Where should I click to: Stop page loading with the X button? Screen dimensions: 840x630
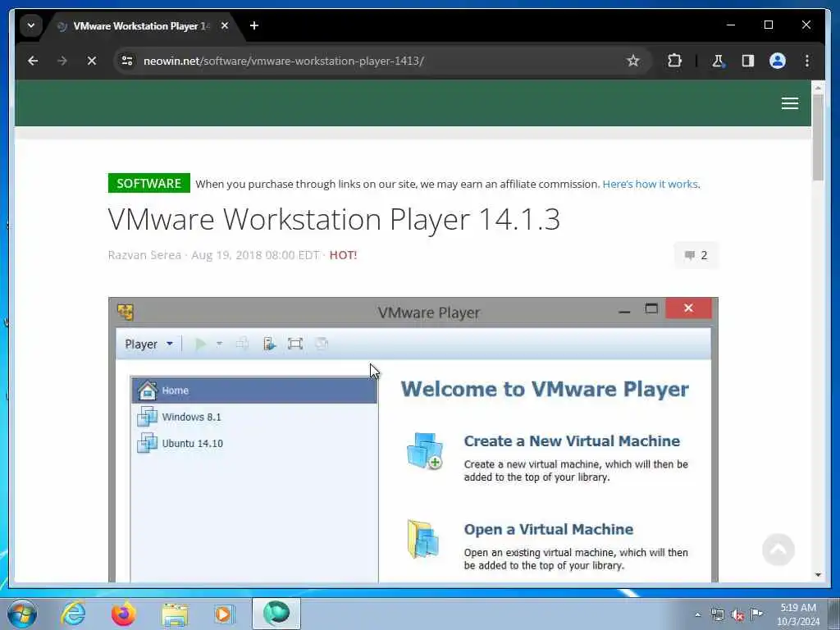(92, 61)
